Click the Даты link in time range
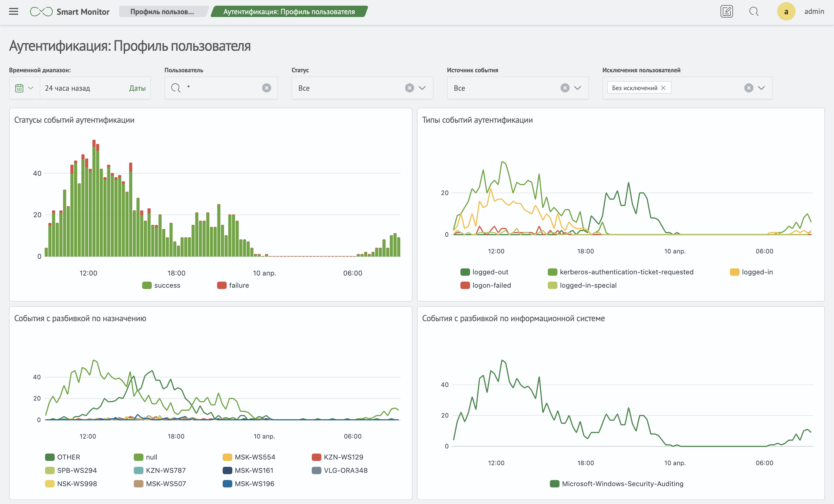 [137, 88]
